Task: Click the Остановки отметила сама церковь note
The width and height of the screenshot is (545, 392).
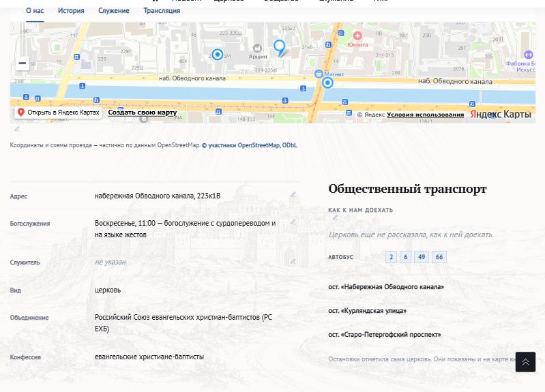Action: tap(422, 359)
